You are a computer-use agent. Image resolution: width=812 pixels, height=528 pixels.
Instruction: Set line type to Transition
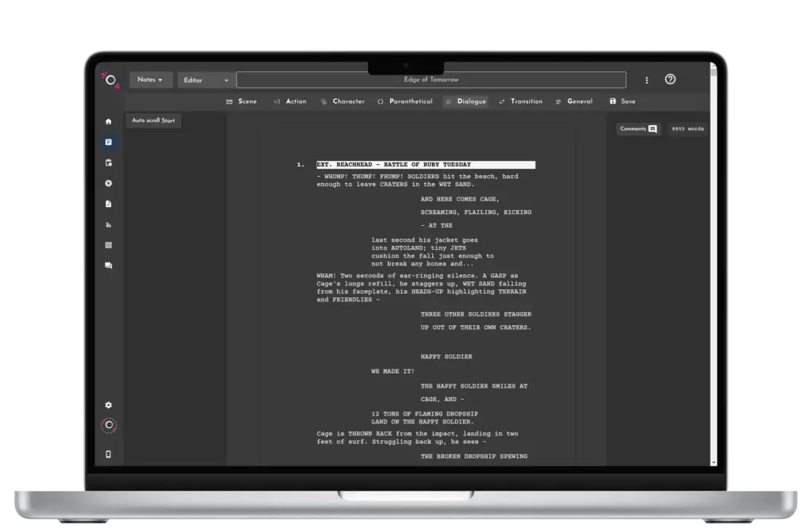[521, 101]
